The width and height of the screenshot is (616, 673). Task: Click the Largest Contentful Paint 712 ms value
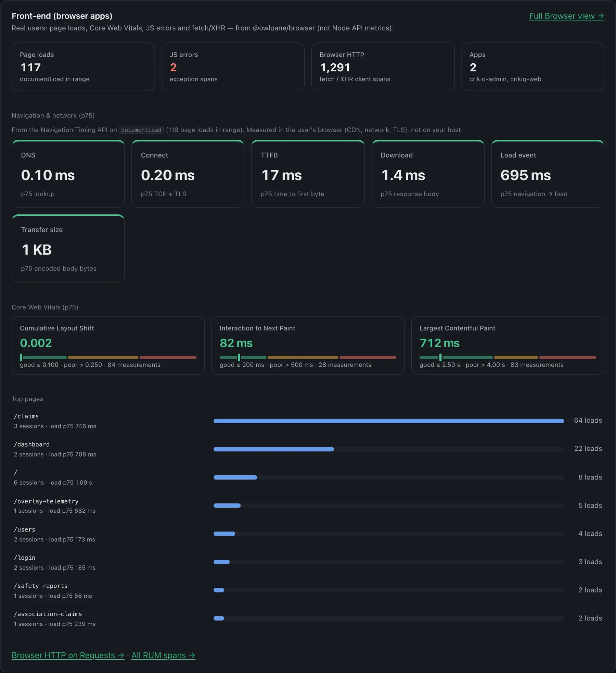[x=439, y=343]
